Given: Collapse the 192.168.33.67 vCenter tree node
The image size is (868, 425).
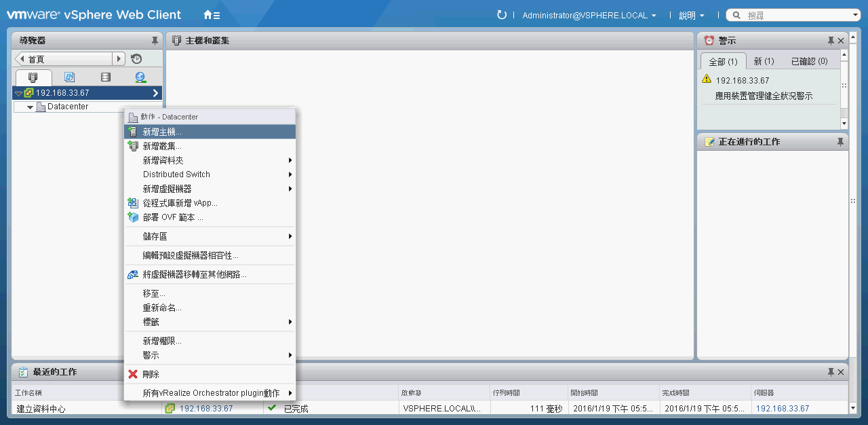Looking at the screenshot, I should pos(18,93).
